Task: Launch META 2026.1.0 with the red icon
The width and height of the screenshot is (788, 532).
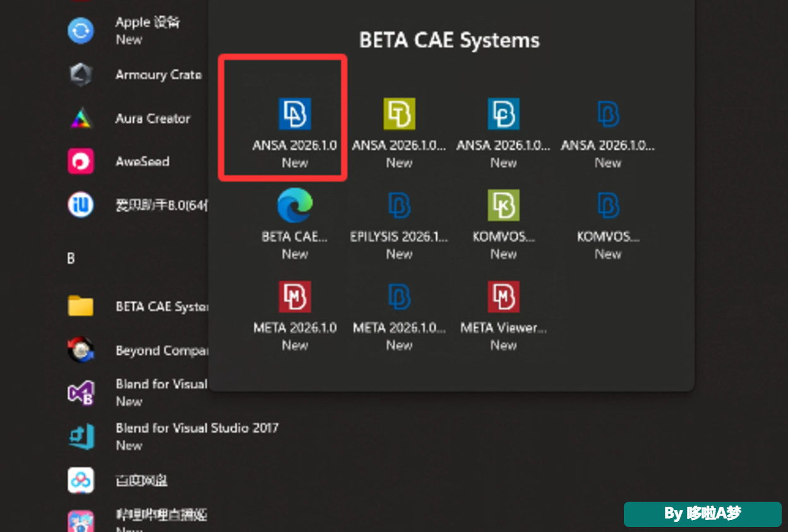Action: tap(295, 316)
